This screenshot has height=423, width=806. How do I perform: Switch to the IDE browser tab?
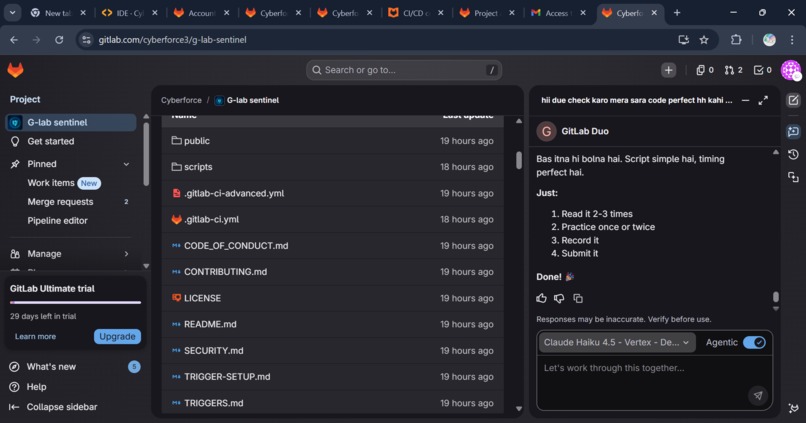click(x=129, y=13)
